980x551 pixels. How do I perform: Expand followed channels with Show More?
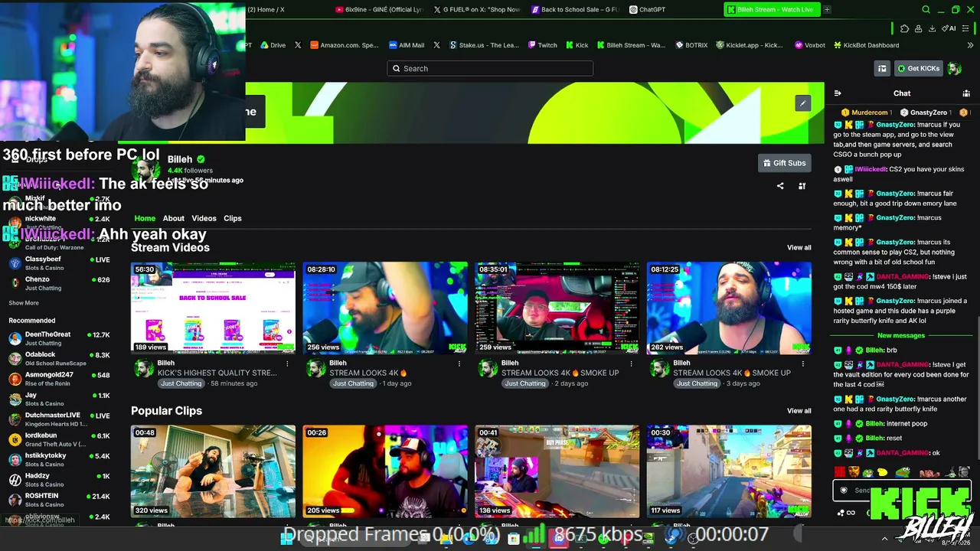tap(24, 303)
